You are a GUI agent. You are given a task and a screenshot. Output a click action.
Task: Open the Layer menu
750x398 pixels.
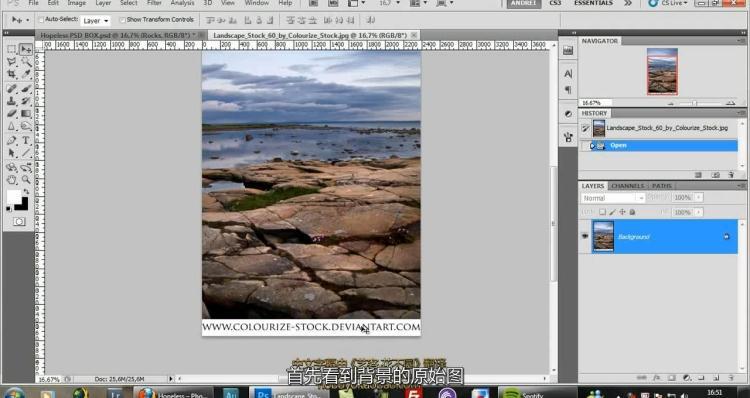(x=103, y=3)
